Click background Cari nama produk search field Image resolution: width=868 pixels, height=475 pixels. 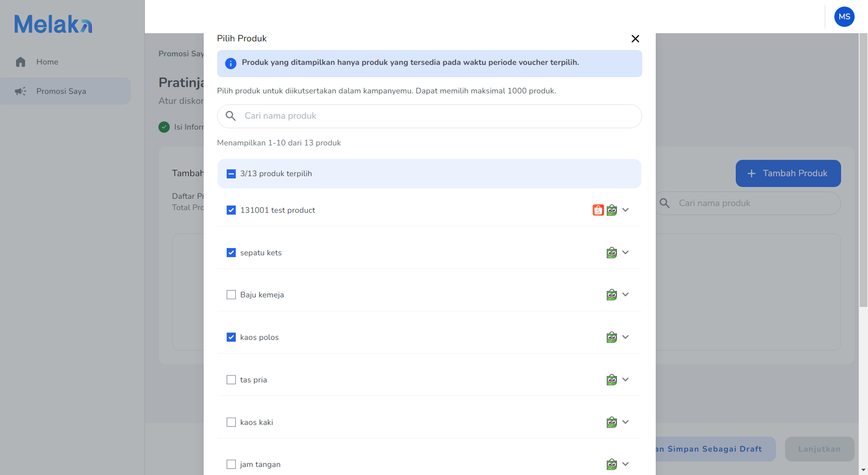tap(748, 203)
